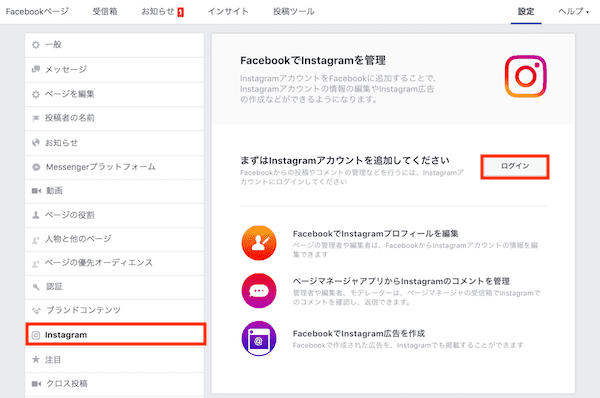Screen dimensions: 600x398
Task: Click the handshake icon beside ブランドコンテンツ
Action: coord(36,310)
